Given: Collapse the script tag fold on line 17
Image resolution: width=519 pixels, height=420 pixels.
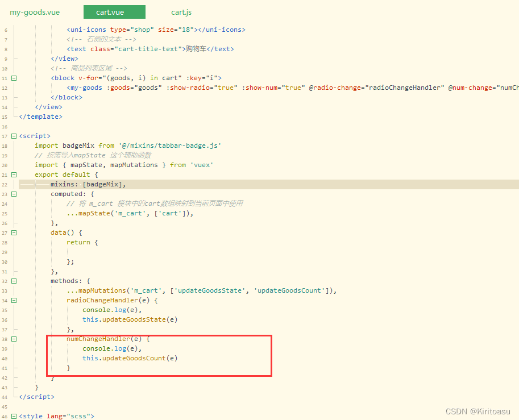Looking at the screenshot, I should point(14,136).
